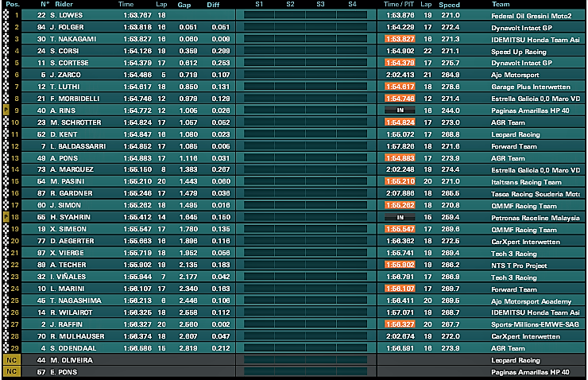This screenshot has height=380, width=588.
Task: Select the finish flag icon for S. Corsi
Action: click(6, 51)
